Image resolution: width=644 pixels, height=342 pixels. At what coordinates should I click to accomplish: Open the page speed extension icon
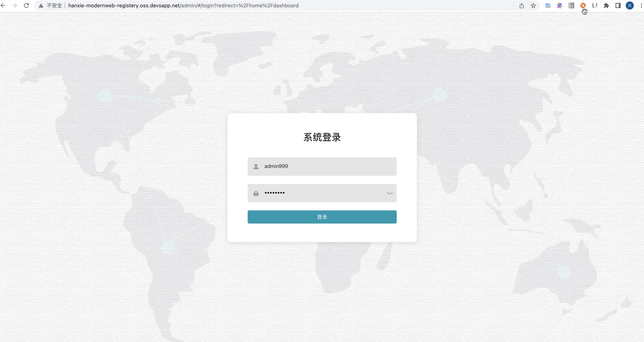pyautogui.click(x=548, y=5)
